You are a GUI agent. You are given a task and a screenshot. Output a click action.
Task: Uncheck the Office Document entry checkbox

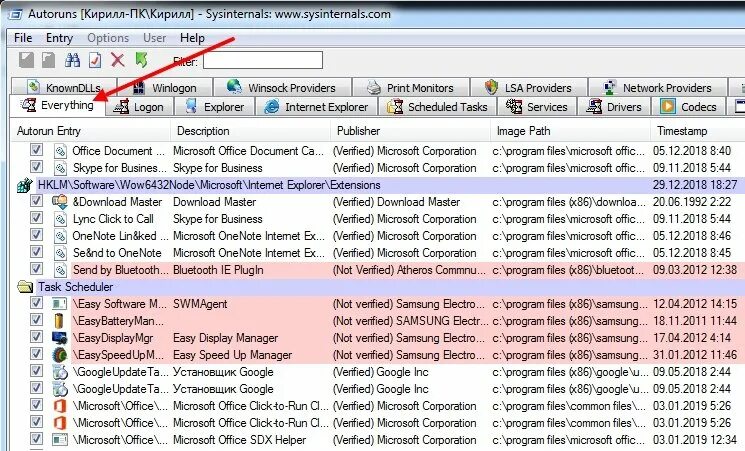coord(36,150)
